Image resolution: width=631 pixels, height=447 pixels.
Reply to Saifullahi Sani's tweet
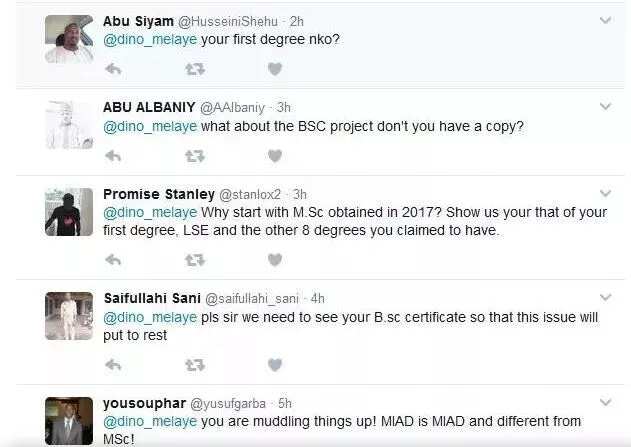113,365
